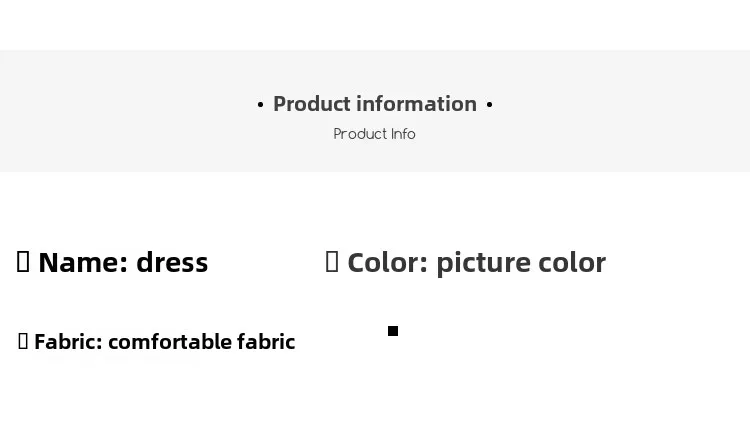
Task: Click the "picture color" value text
Action: tap(520, 262)
